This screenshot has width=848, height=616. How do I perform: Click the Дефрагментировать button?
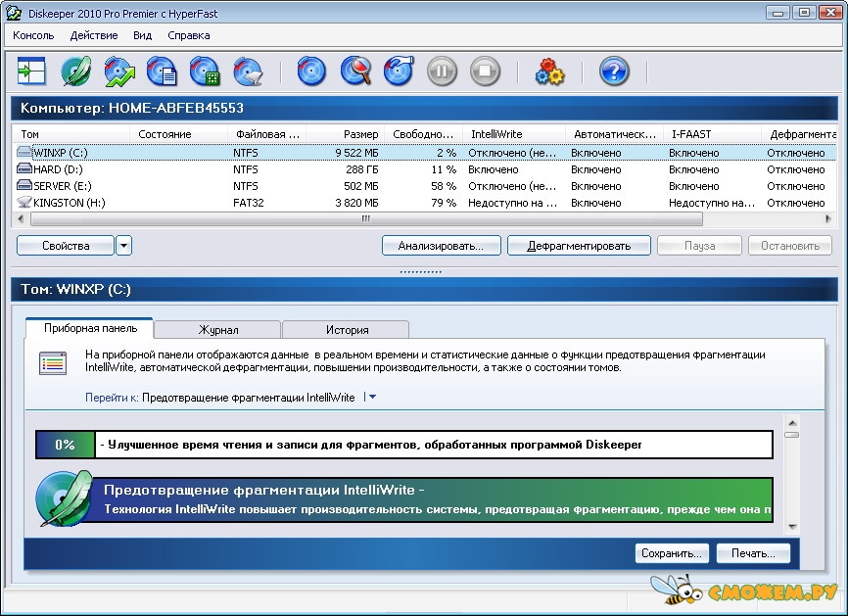click(x=579, y=246)
